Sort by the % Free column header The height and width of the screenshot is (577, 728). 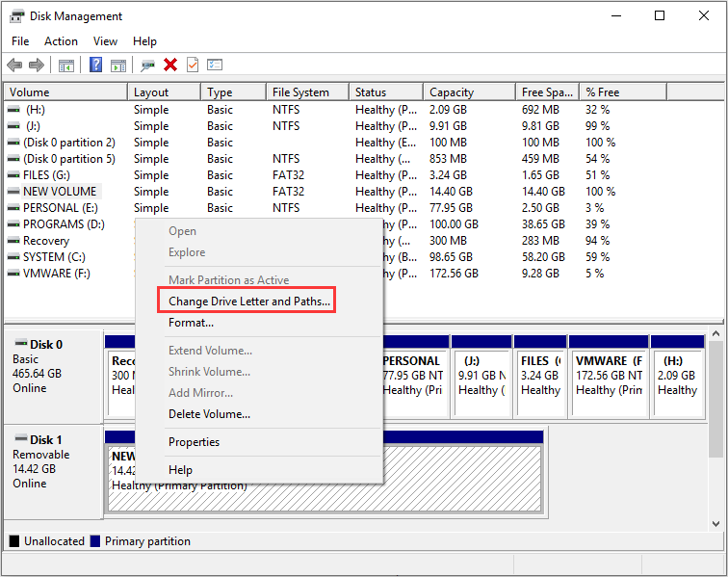[623, 92]
